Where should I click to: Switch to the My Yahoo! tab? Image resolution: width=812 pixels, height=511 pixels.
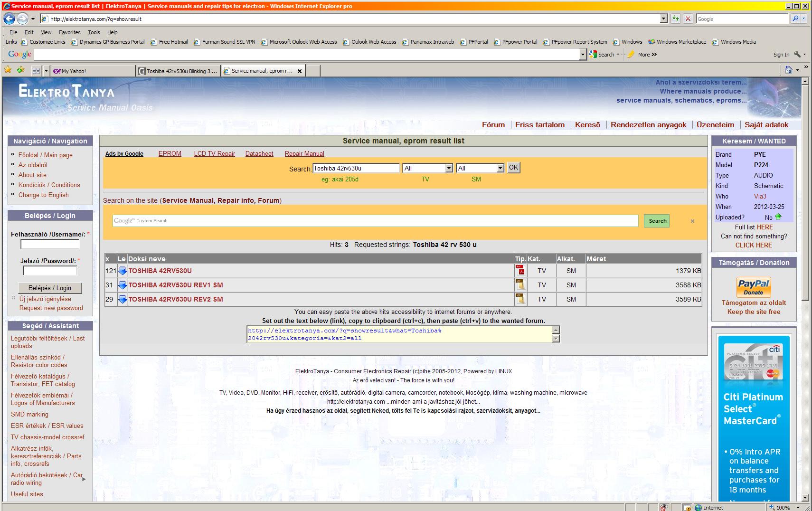click(93, 71)
